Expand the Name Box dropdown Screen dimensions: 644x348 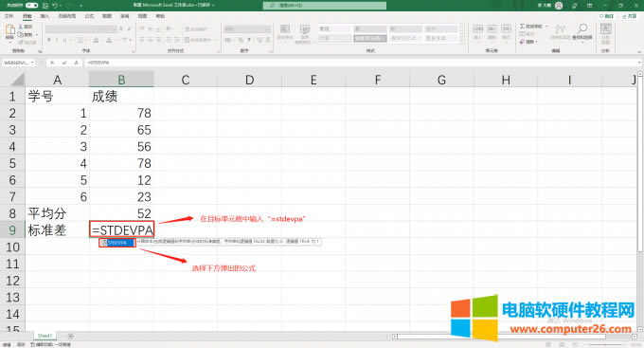[32, 63]
